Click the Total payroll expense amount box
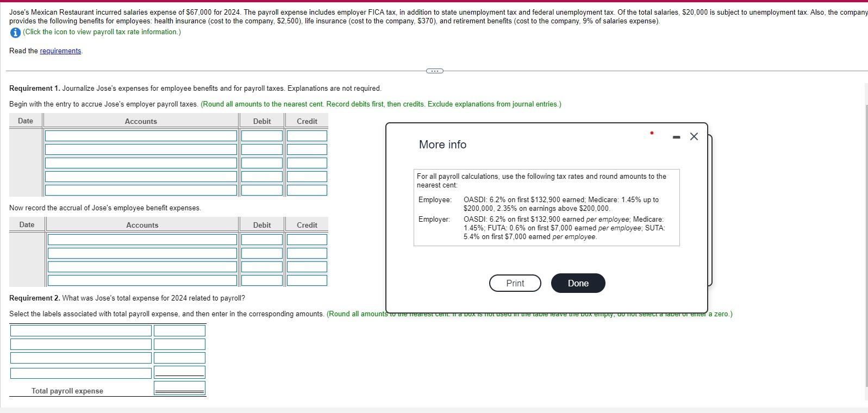868x413 pixels. coord(179,388)
